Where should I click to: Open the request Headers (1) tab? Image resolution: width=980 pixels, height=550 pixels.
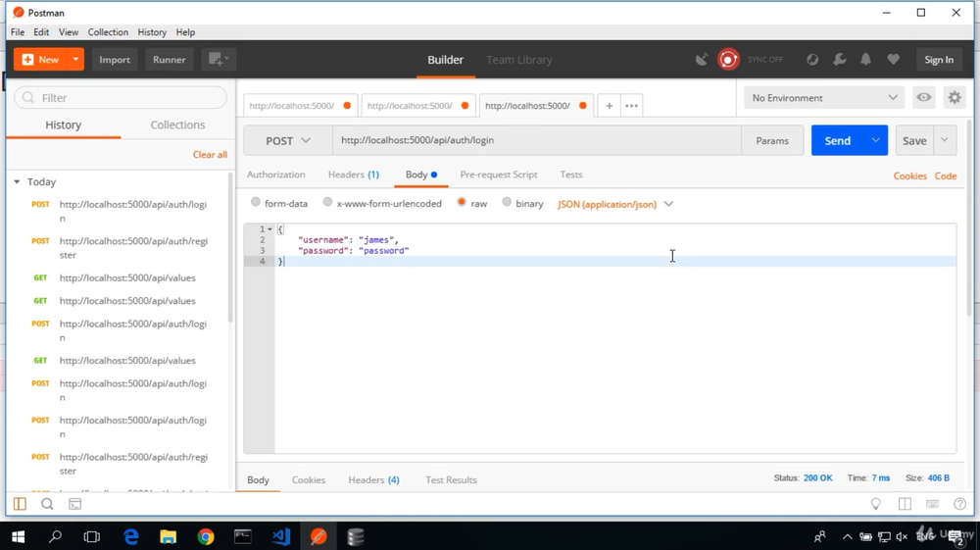(x=354, y=175)
